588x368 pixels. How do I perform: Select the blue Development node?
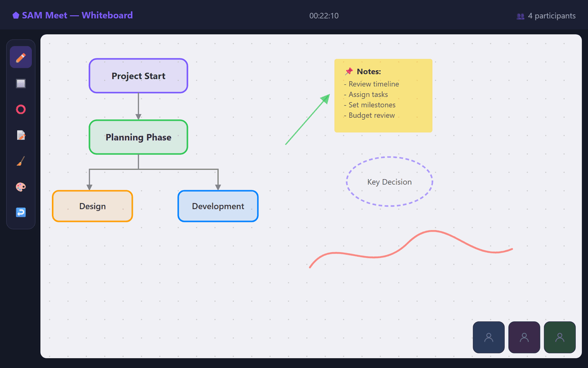(x=218, y=206)
